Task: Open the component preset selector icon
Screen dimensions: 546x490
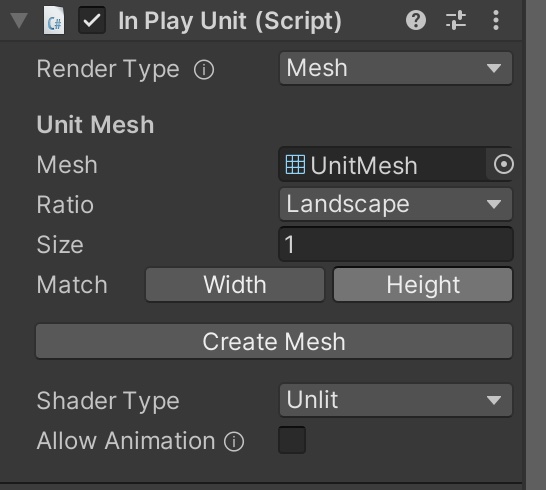Action: 456,20
